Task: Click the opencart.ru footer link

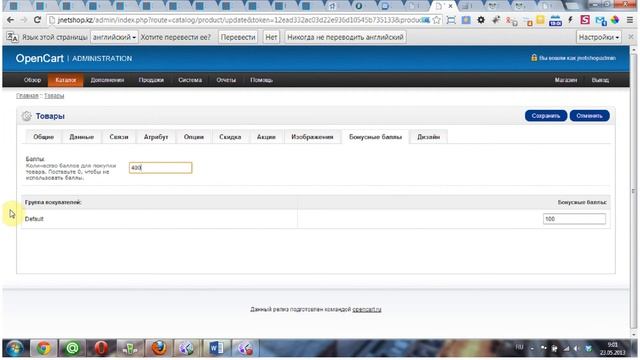Action: click(367, 309)
